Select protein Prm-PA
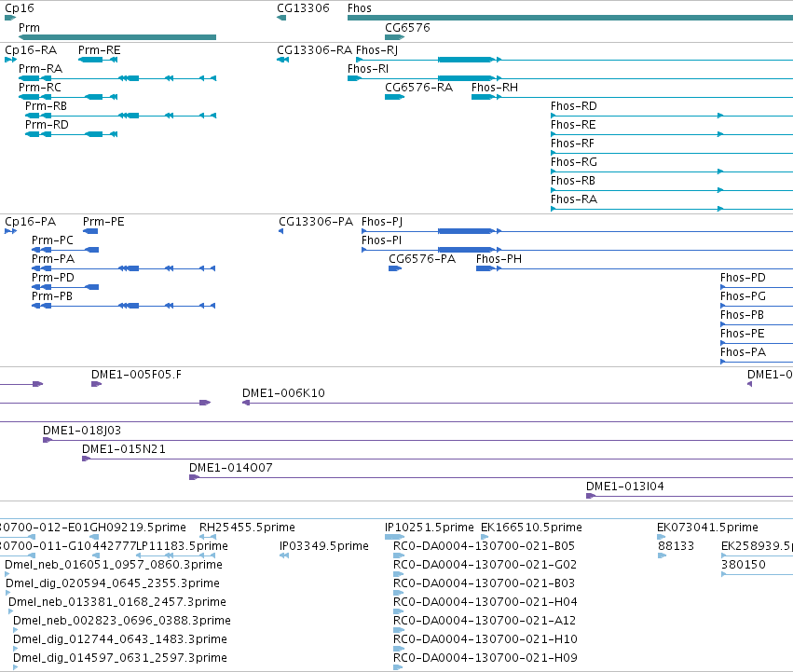Screen dimensions: 793x672 [x=123, y=268]
